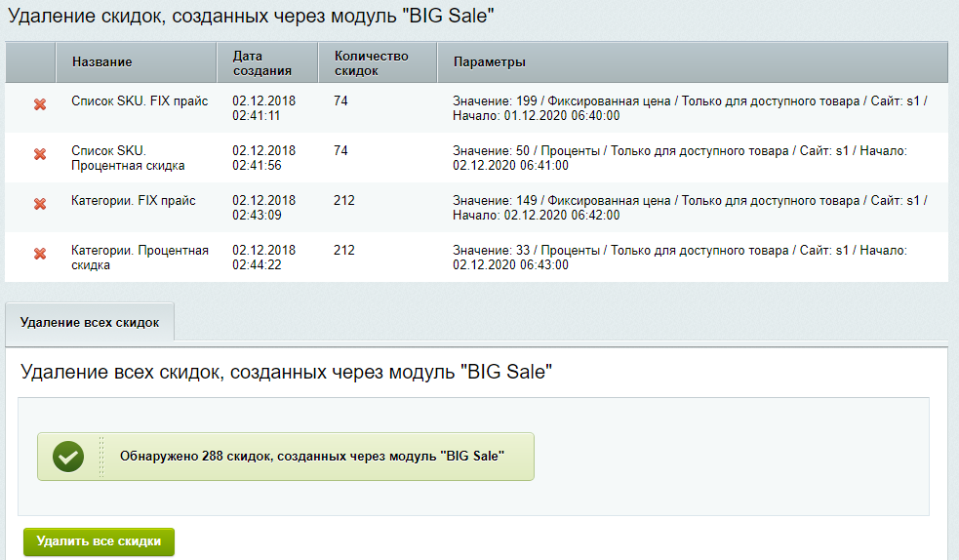The height and width of the screenshot is (560, 959).
Task: Sort by the 'Дата создания' column header
Action: pyautogui.click(x=261, y=63)
